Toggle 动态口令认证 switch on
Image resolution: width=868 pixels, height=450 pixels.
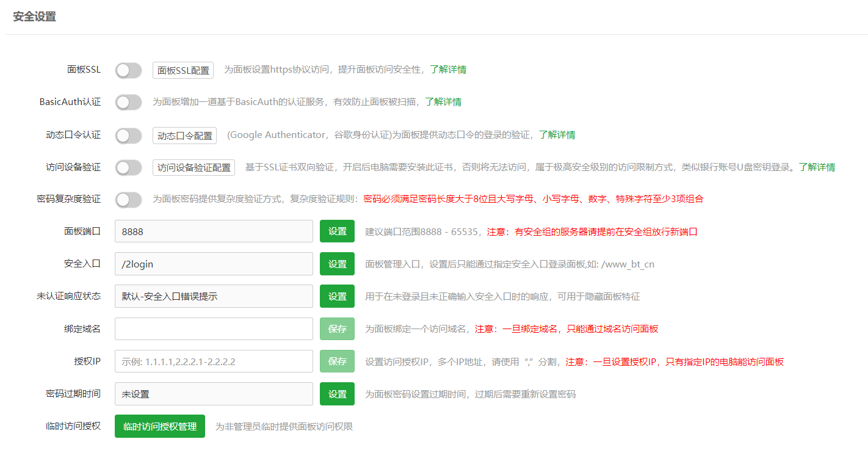click(128, 135)
